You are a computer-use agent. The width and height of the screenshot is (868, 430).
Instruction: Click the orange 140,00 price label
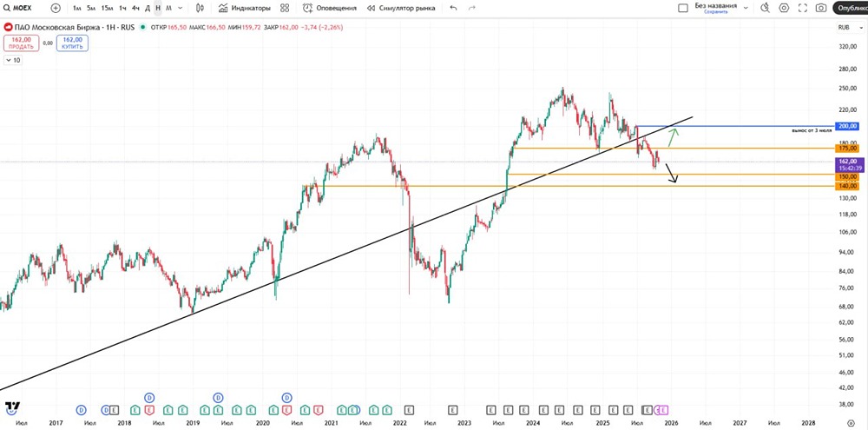click(847, 186)
